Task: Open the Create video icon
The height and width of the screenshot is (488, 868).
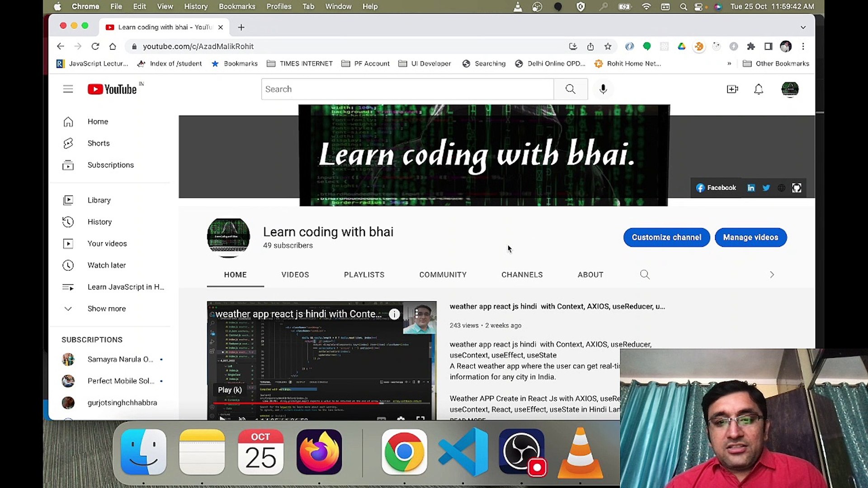Action: [732, 89]
